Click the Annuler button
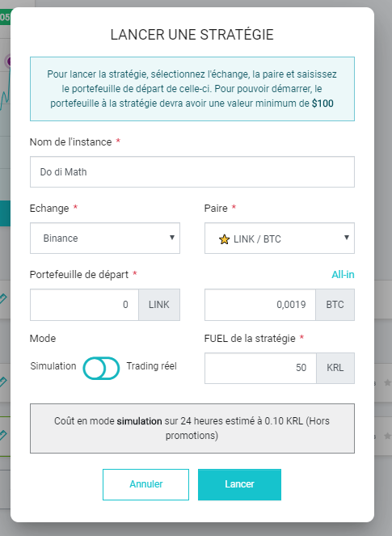The height and width of the screenshot is (536, 392). point(146,484)
